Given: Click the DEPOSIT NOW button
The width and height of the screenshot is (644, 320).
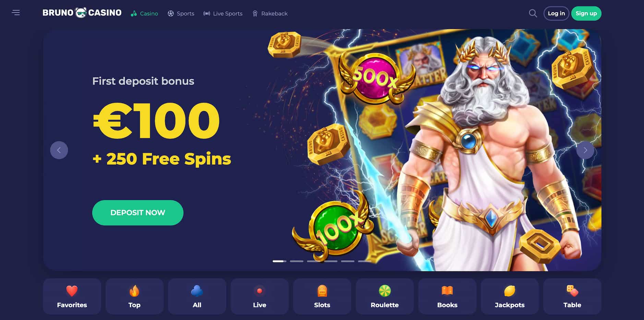Looking at the screenshot, I should 138,213.
